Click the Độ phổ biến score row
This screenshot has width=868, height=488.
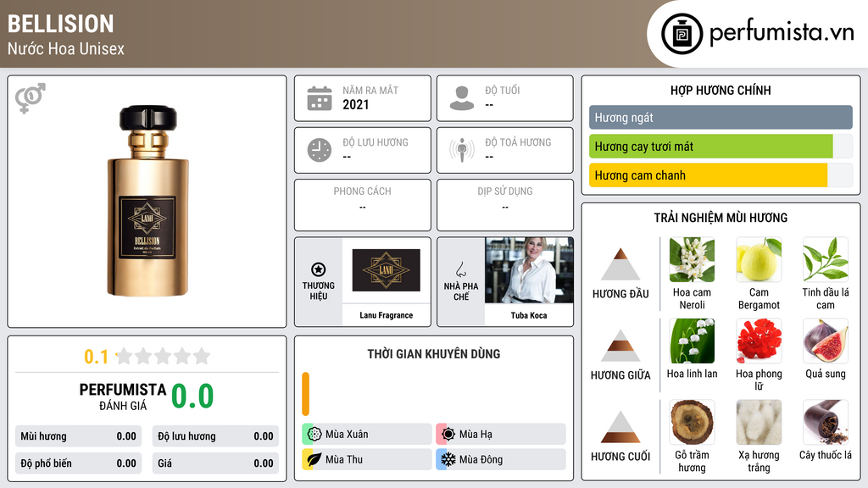point(78,463)
